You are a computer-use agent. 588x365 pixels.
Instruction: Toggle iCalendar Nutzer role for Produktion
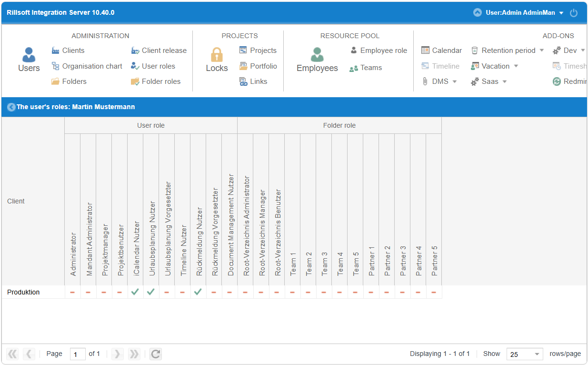point(135,292)
